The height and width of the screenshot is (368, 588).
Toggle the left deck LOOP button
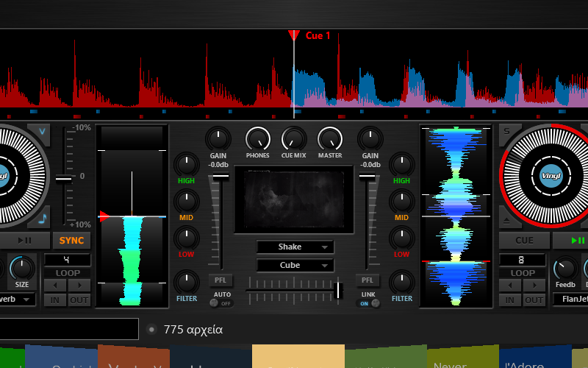coord(68,273)
